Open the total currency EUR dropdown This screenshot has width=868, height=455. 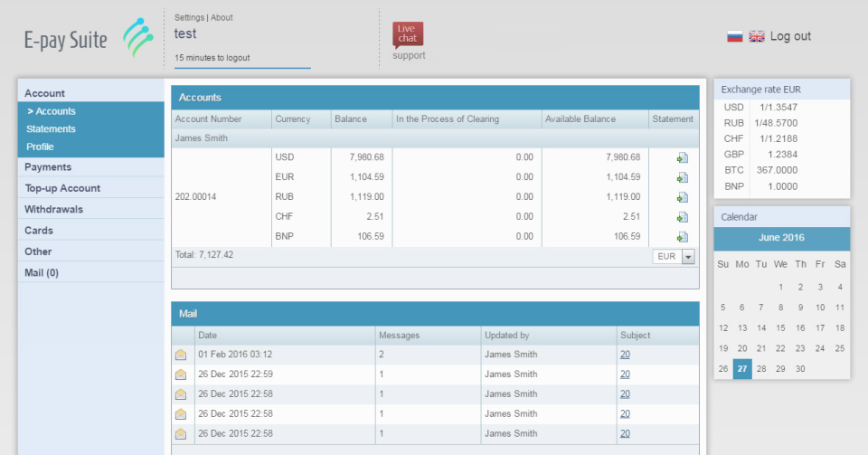pos(674,257)
